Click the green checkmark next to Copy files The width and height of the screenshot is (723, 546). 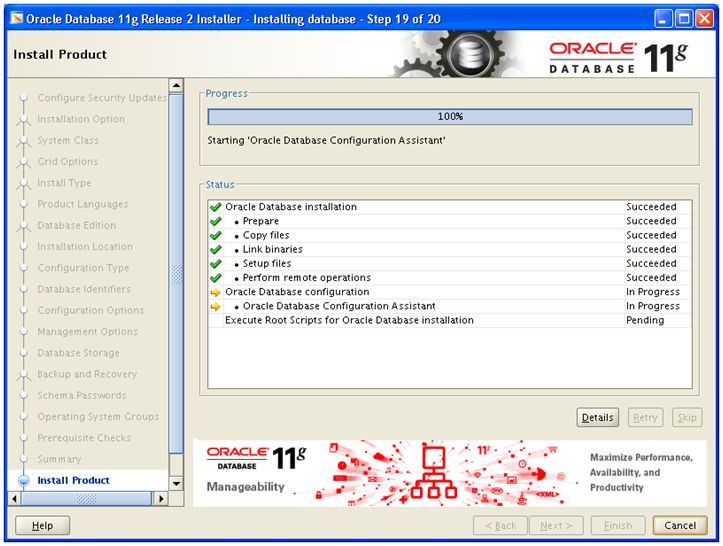point(215,236)
